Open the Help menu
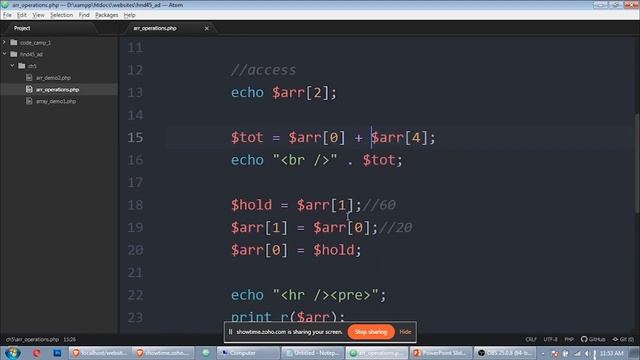 129,15
